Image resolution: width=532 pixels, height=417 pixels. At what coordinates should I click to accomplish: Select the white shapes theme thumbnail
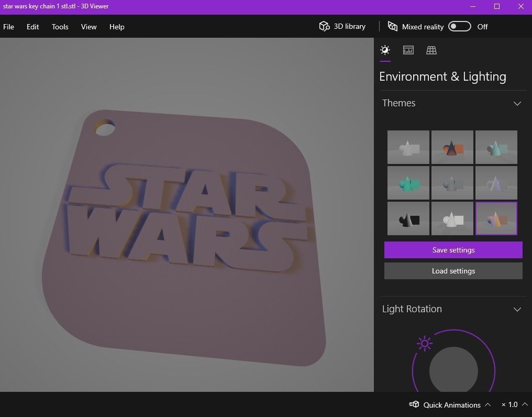408,147
